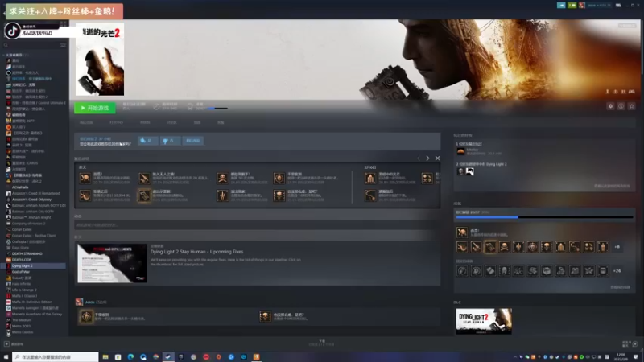Open File Explorer from taskbar
Viewport: 644px width, 362px height.
pos(105,357)
